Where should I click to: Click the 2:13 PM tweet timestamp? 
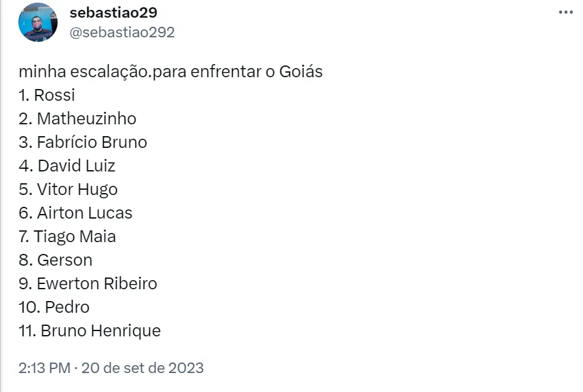coord(45,368)
